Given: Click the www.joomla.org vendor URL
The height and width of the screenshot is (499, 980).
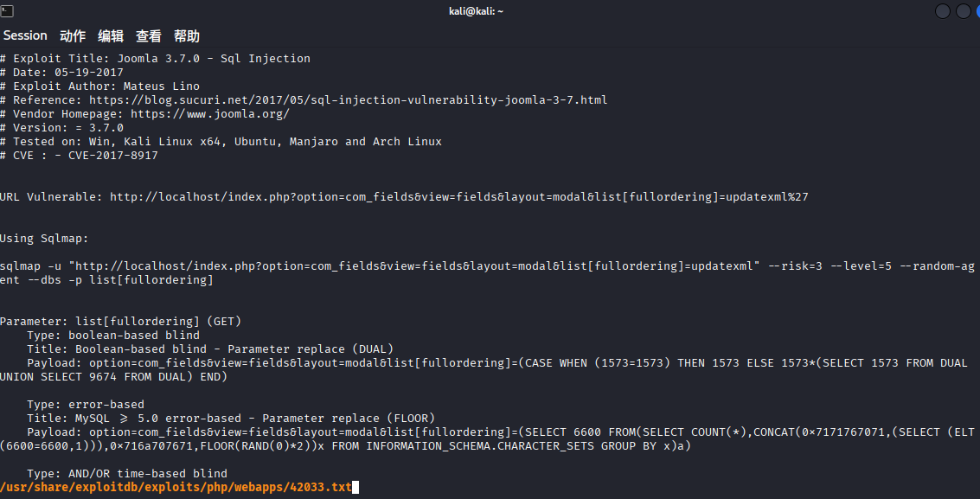Looking at the screenshot, I should click(x=210, y=113).
